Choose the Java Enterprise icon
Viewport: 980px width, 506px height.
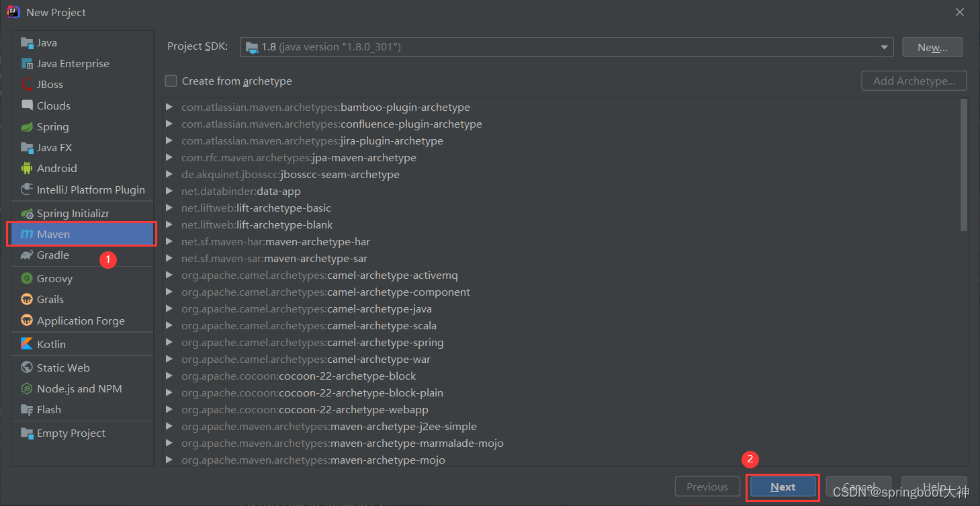27,64
